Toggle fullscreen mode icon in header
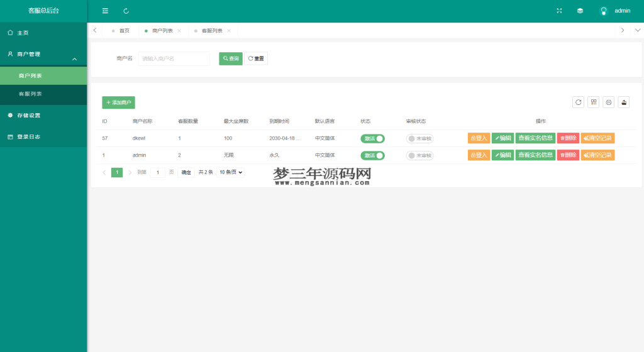This screenshot has height=352, width=644. click(559, 11)
